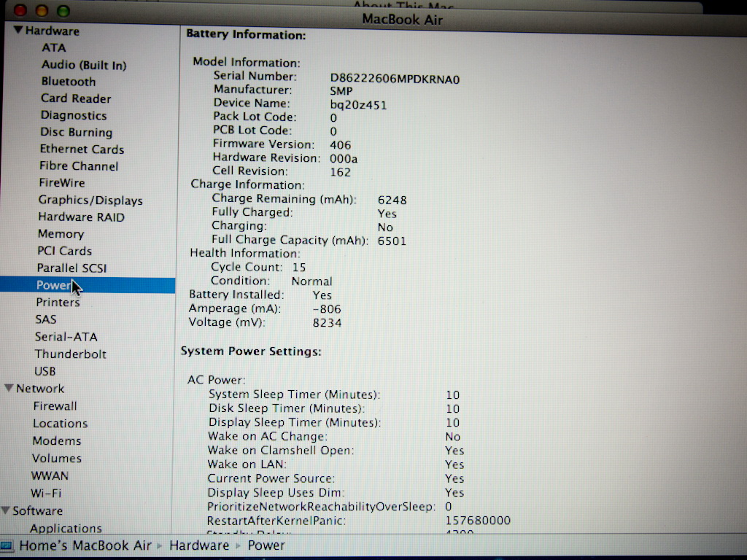Collapse the Software section triangle
Viewport: 747px width, 560px height.
6,510
